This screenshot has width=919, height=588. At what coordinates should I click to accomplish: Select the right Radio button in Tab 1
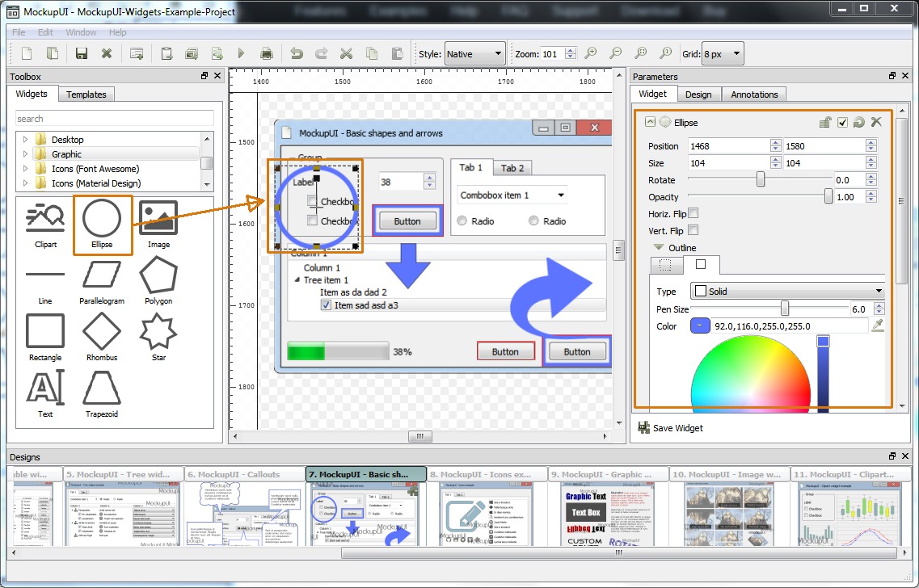coord(533,220)
